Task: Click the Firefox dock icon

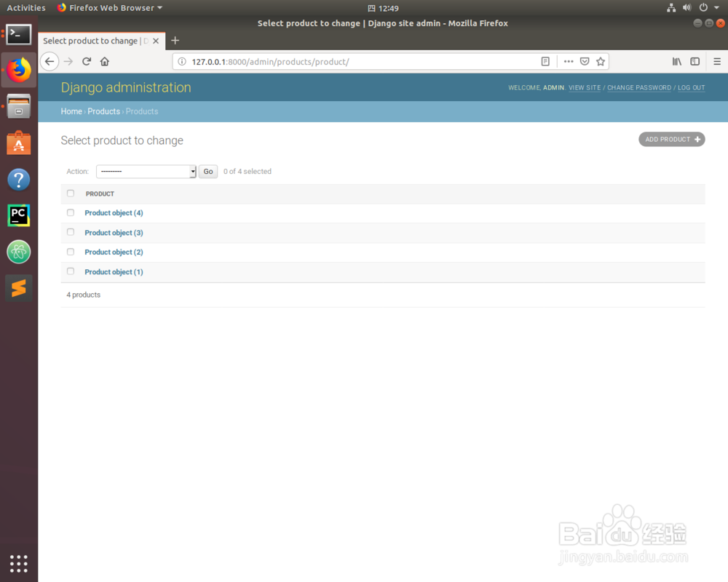Action: (x=19, y=70)
